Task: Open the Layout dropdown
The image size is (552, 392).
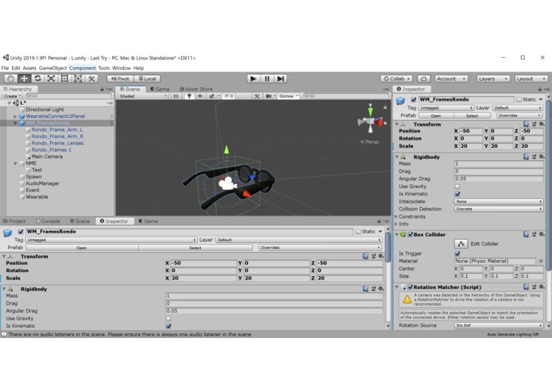Action: [531, 79]
